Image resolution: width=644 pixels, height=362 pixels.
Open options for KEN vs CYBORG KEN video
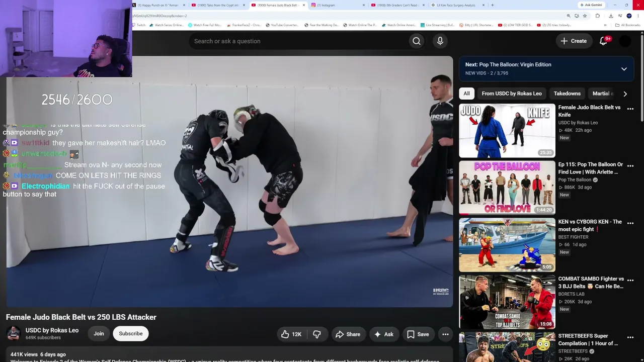tap(630, 223)
